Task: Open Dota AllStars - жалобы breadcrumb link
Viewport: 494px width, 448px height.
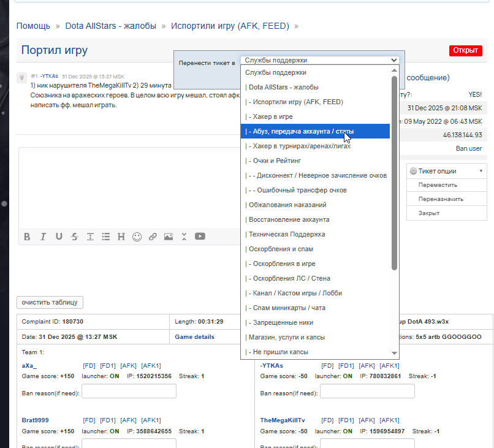Action: (x=110, y=26)
